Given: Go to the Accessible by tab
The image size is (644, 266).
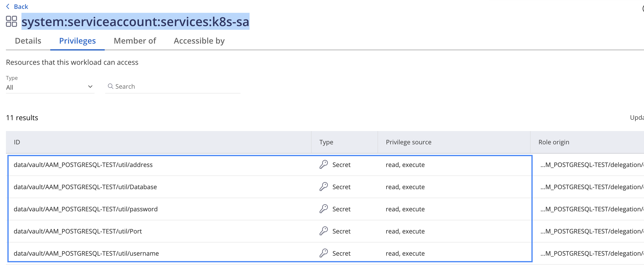Looking at the screenshot, I should pos(199,41).
